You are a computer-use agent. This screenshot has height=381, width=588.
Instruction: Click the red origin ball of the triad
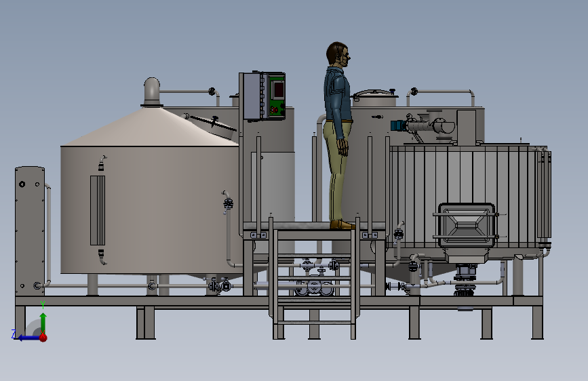(x=43, y=338)
